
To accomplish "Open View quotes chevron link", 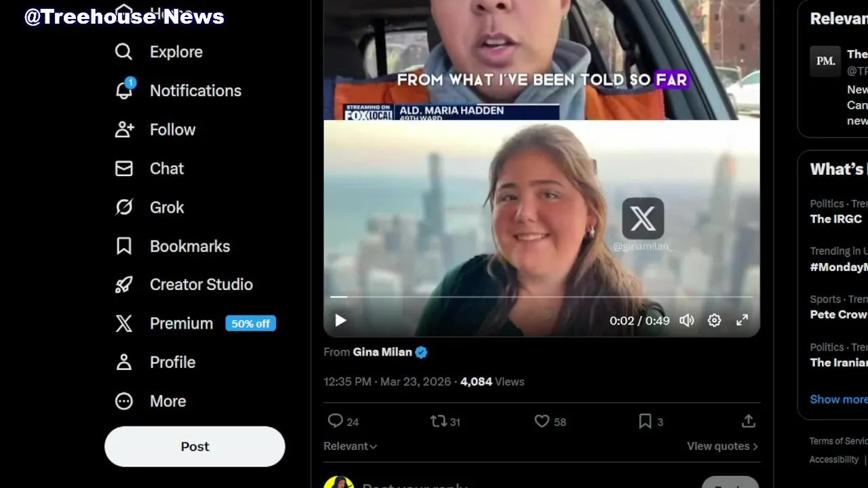I will [722, 446].
